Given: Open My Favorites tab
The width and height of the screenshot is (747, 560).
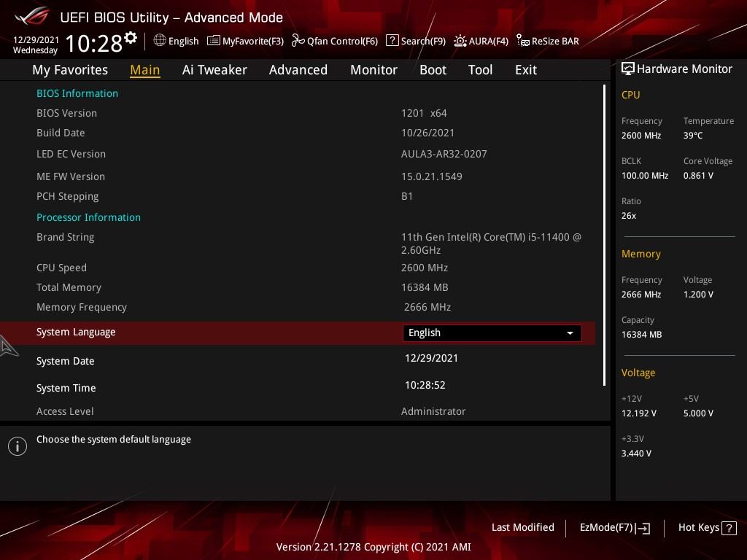Looking at the screenshot, I should (70, 70).
